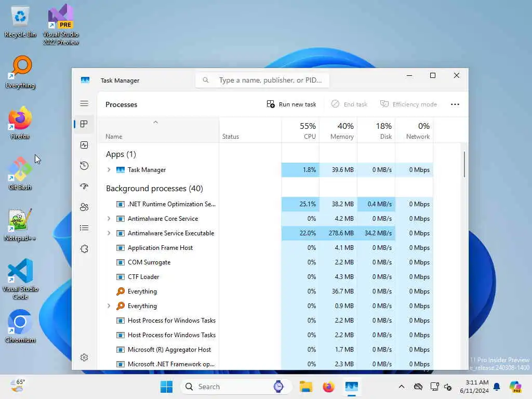This screenshot has width=532, height=399.
Task: Open the Copilot Preview taskbar icon
Action: (x=515, y=387)
